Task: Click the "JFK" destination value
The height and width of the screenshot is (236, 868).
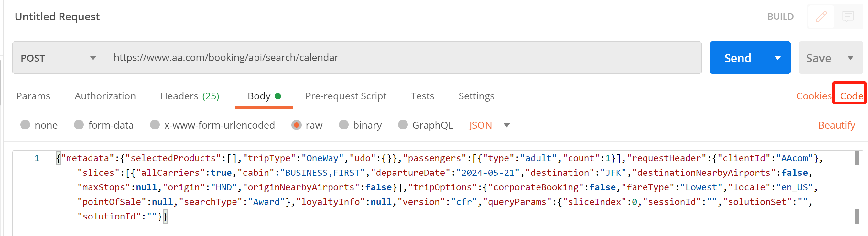Action: (613, 173)
